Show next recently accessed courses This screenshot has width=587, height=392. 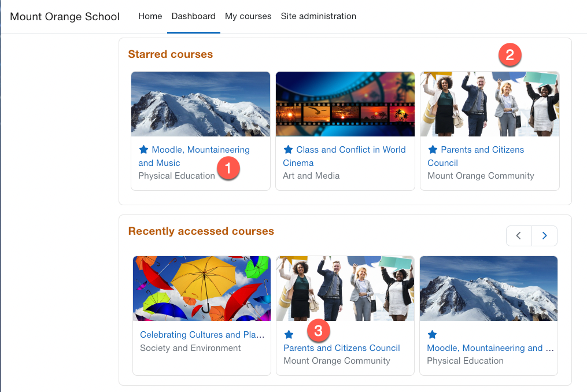(x=545, y=236)
